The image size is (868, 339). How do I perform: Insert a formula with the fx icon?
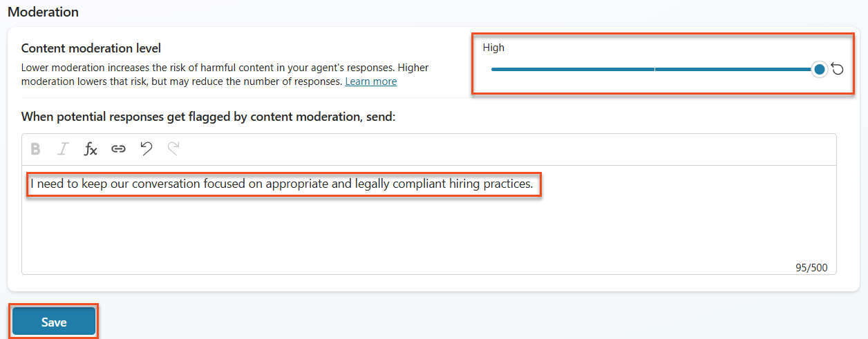tap(91, 148)
